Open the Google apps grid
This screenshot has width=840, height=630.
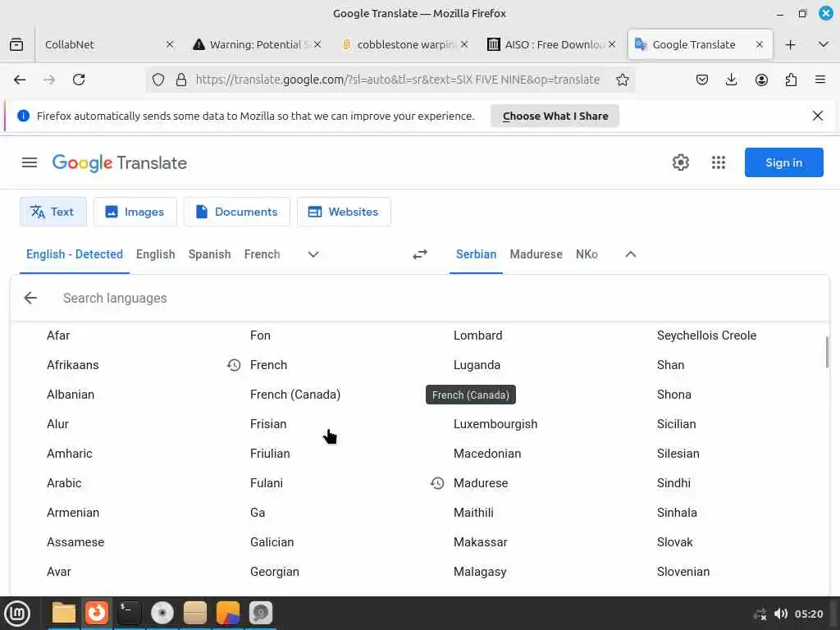tap(719, 162)
